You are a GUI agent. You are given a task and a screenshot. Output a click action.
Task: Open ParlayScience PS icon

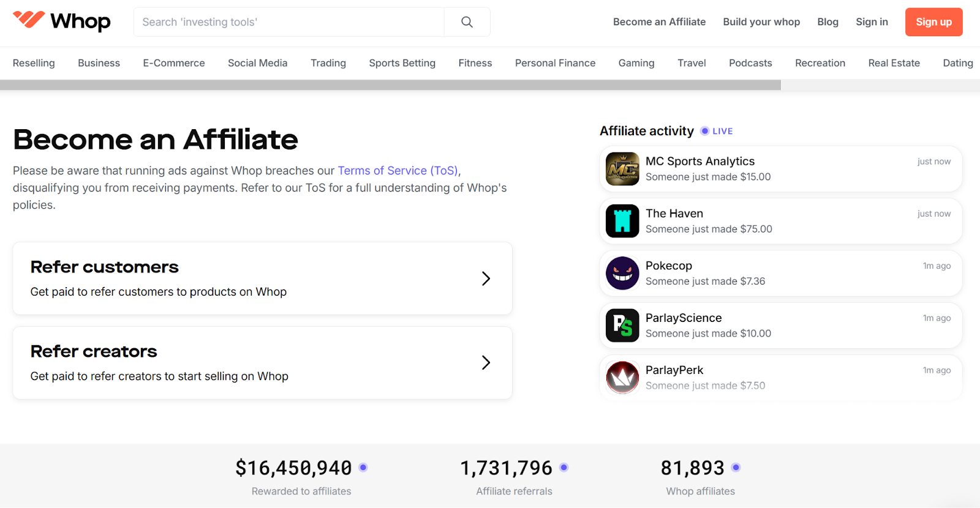(x=622, y=325)
